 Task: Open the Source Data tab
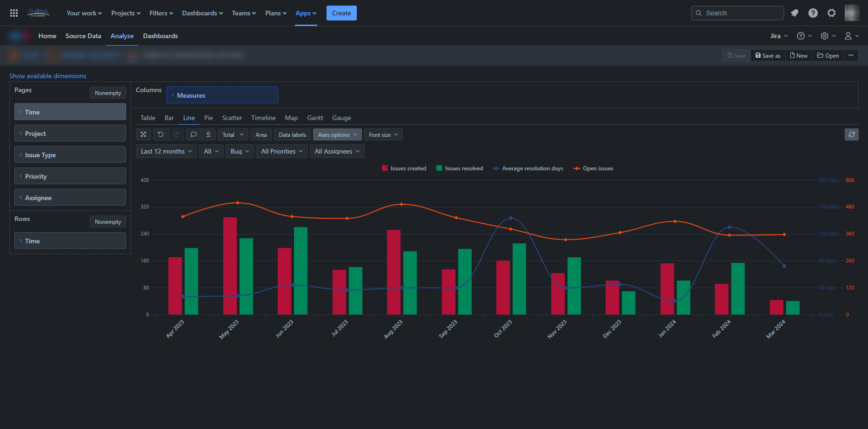click(83, 36)
